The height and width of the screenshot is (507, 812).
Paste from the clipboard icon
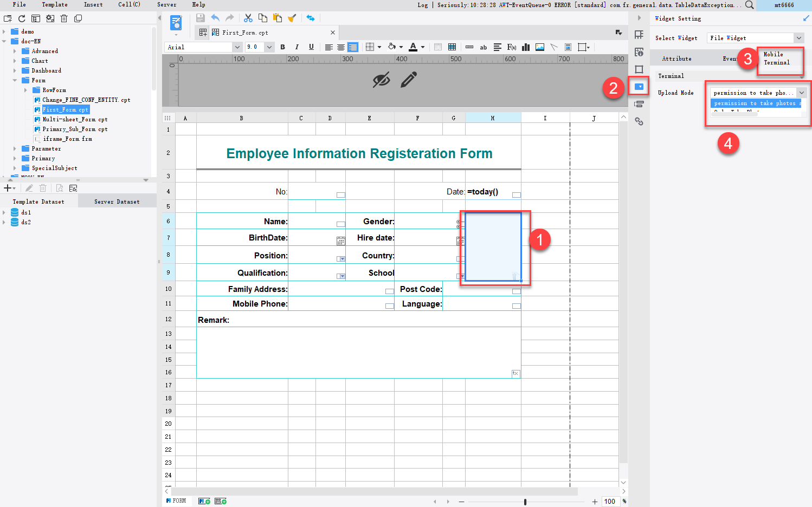[278, 18]
